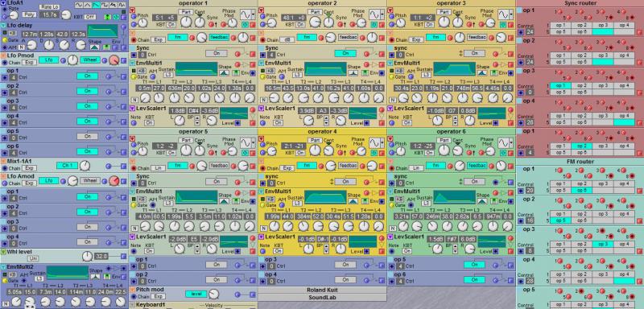Click the Whl level knob
644x309 pixels.
[x=87, y=257]
